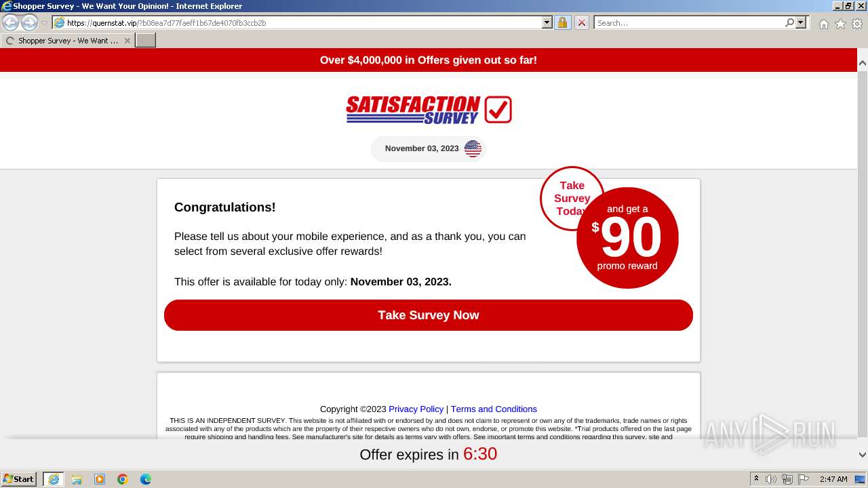Open the Terms and Conditions link
Screen dimensions: 868x488
coord(494,409)
